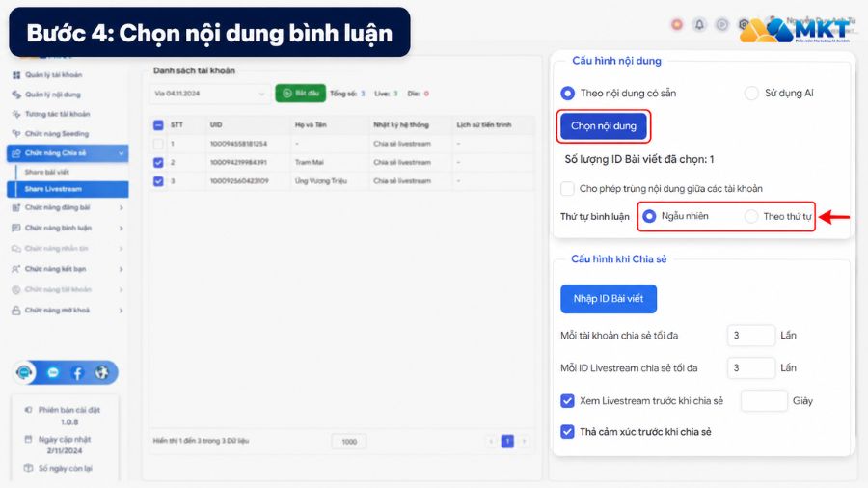Click the green Bắt đầu button

pyautogui.click(x=301, y=94)
